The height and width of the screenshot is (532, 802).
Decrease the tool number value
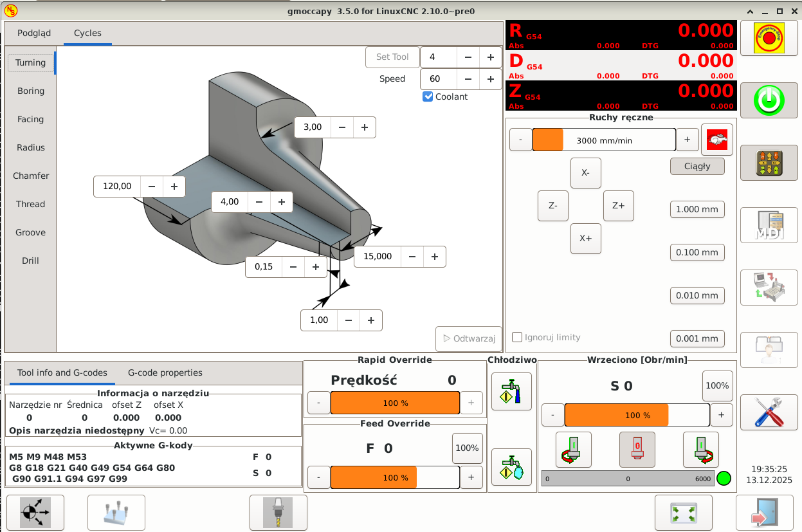(468, 57)
